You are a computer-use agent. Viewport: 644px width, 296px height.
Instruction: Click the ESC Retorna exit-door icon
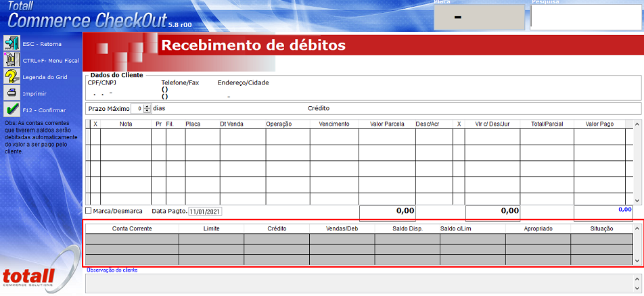(x=11, y=43)
